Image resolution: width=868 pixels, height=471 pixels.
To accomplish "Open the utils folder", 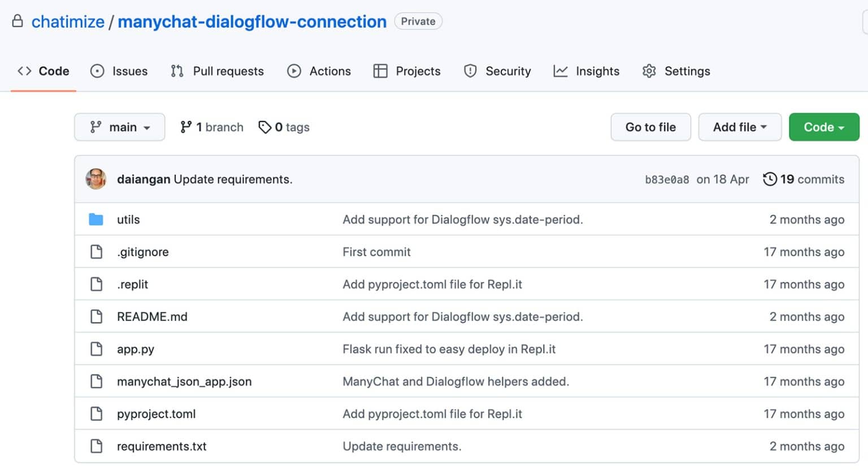I will [128, 220].
